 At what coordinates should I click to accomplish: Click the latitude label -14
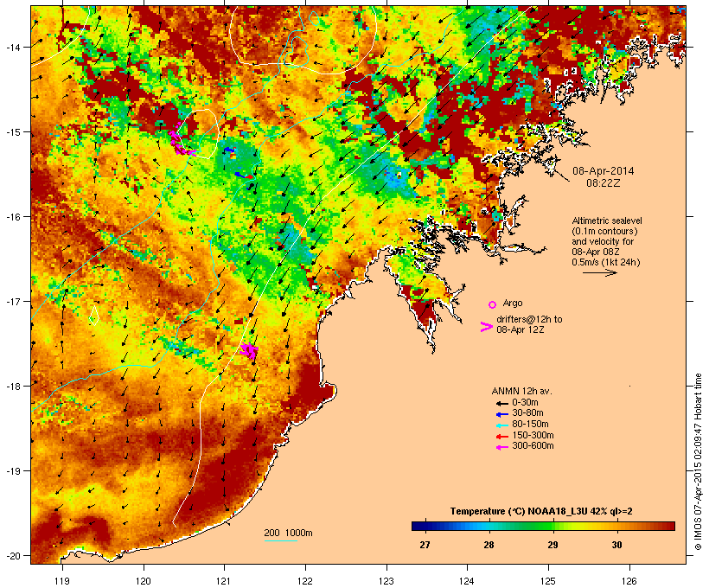click(x=14, y=47)
